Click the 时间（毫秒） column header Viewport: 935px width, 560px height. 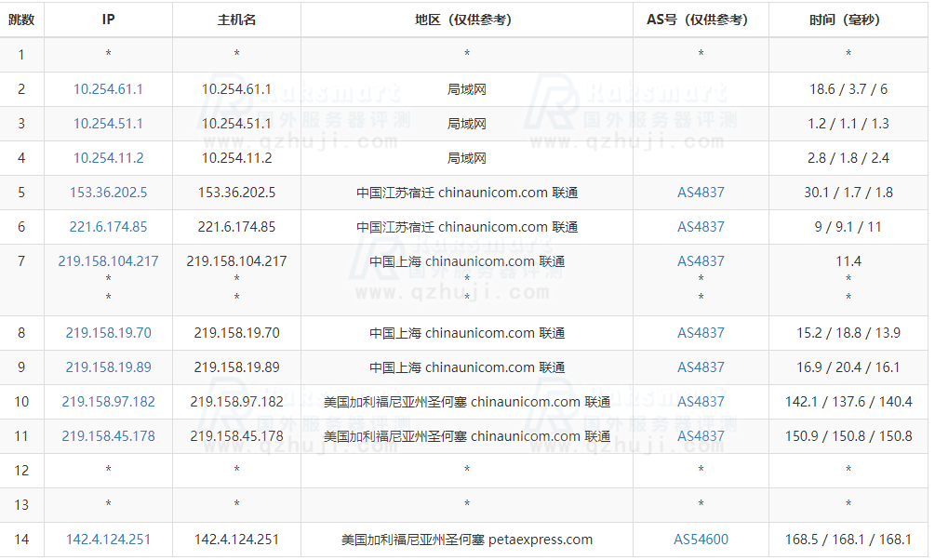(848, 20)
